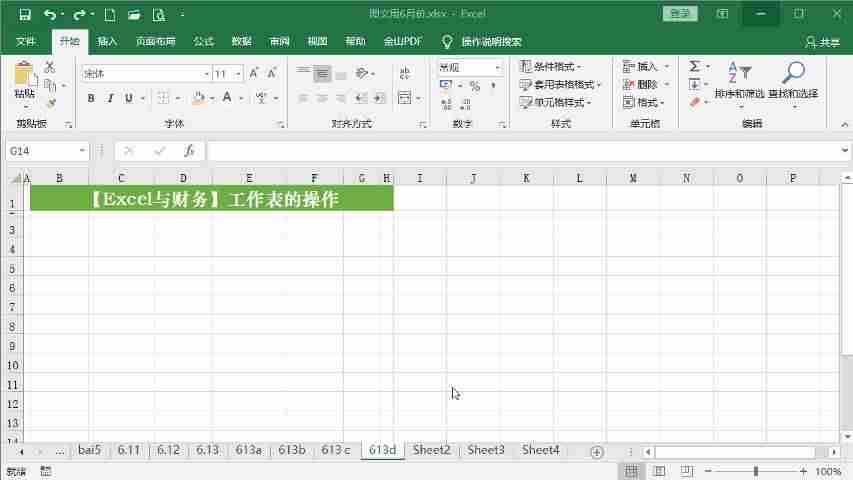The width and height of the screenshot is (853, 480).
Task: Click the zoom slider handle
Action: (x=756, y=471)
